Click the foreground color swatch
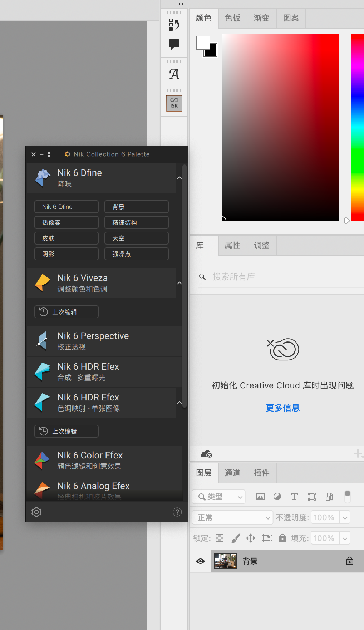This screenshot has width=364, height=630. click(203, 43)
